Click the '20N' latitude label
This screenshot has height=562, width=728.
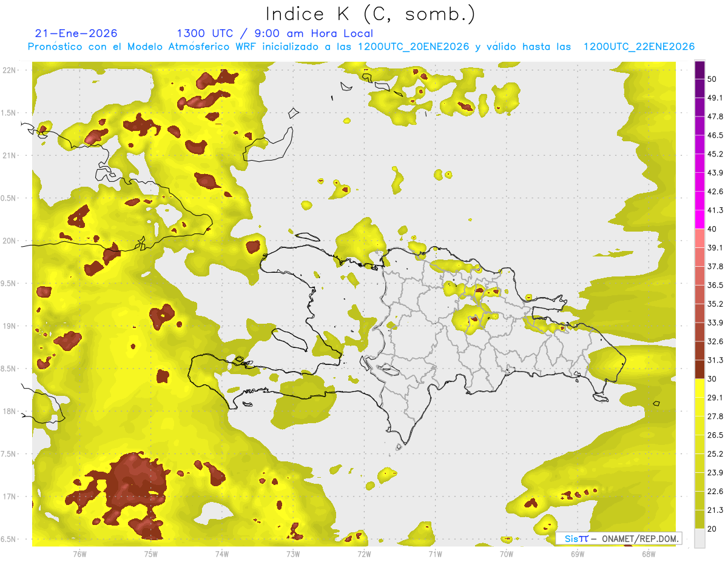(9, 241)
